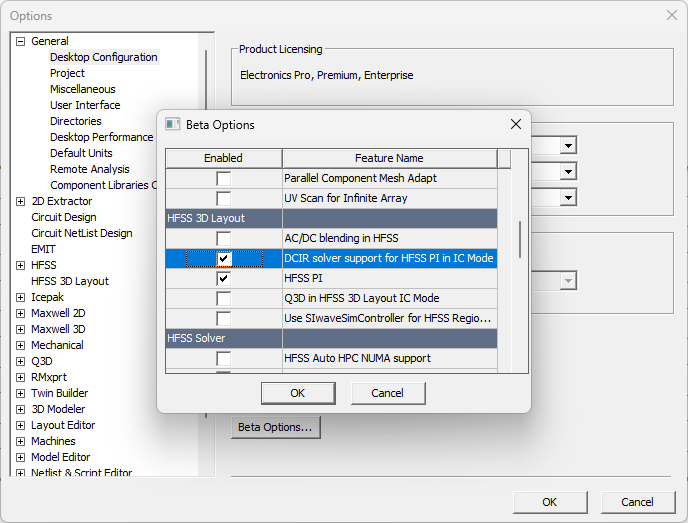Image resolution: width=688 pixels, height=523 pixels.
Task: Expand the Icepak tree node
Action: pyautogui.click(x=20, y=297)
